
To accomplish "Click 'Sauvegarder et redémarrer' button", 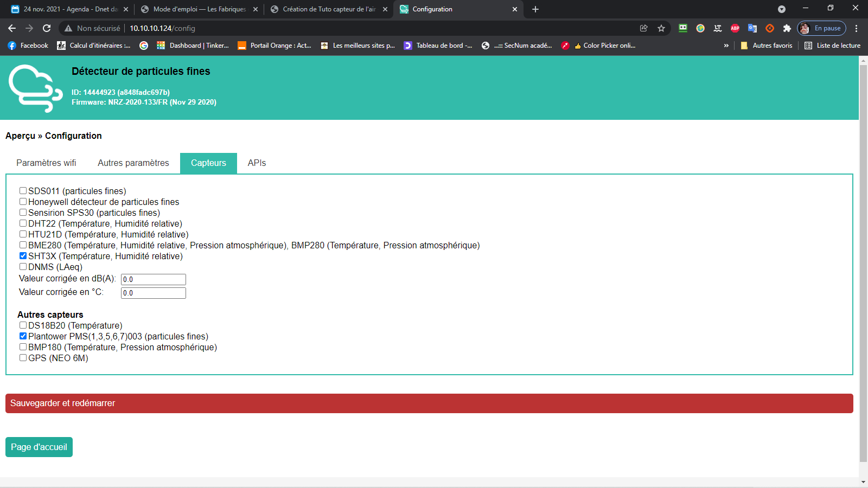I will coord(429,403).
